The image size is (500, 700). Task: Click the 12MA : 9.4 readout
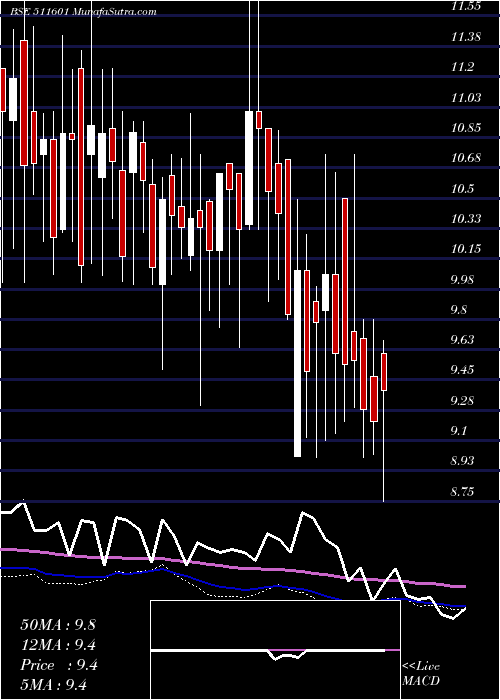tap(58, 644)
